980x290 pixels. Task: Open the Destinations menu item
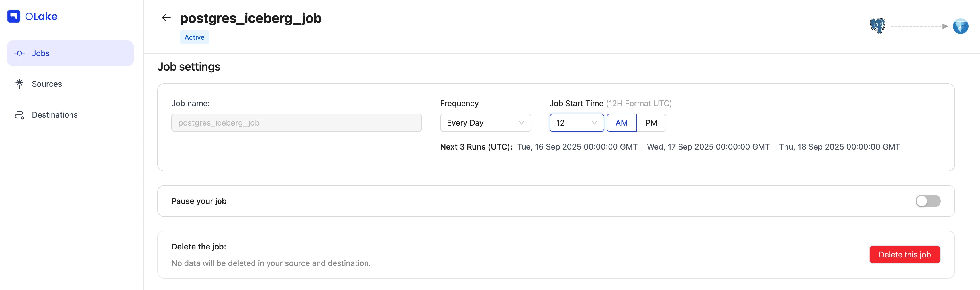point(55,115)
